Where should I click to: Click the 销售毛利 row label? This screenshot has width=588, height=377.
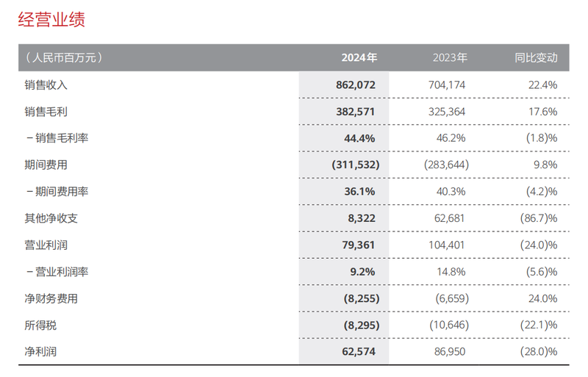46,112
